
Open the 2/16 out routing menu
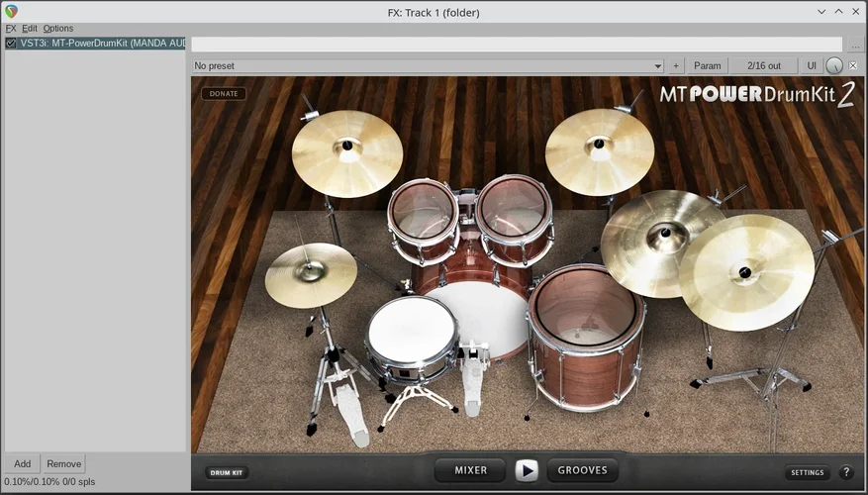pos(763,65)
